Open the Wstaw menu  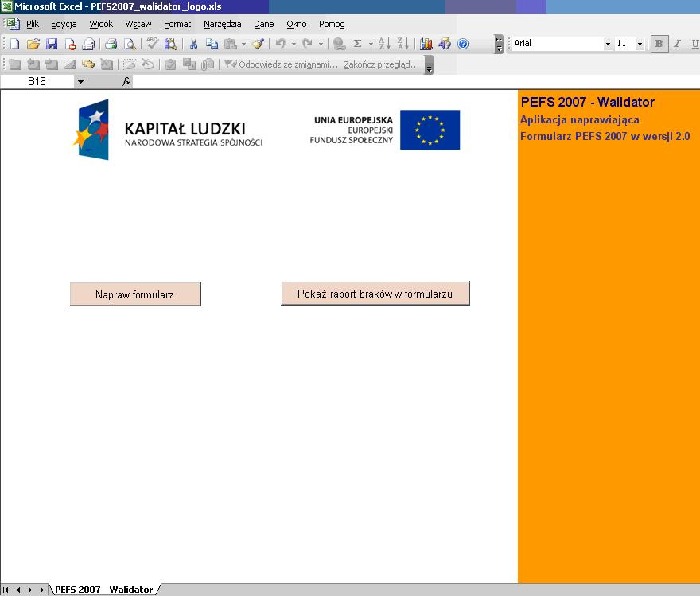138,24
